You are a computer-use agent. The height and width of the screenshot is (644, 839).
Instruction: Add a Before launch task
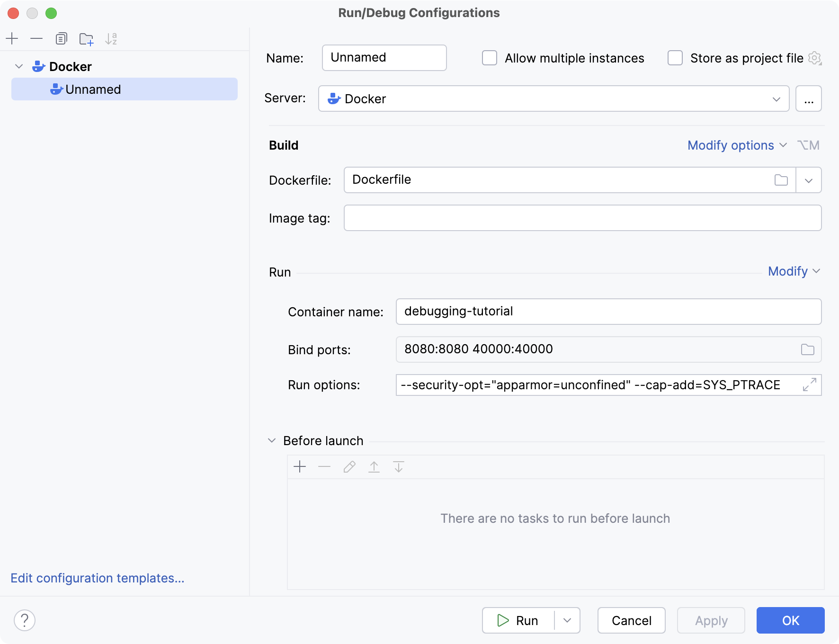tap(300, 466)
